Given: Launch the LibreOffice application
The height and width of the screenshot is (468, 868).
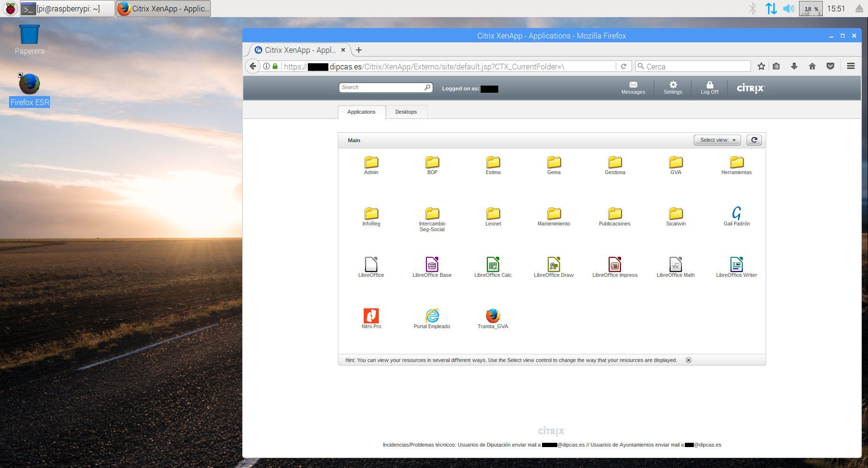Looking at the screenshot, I should (x=371, y=267).
